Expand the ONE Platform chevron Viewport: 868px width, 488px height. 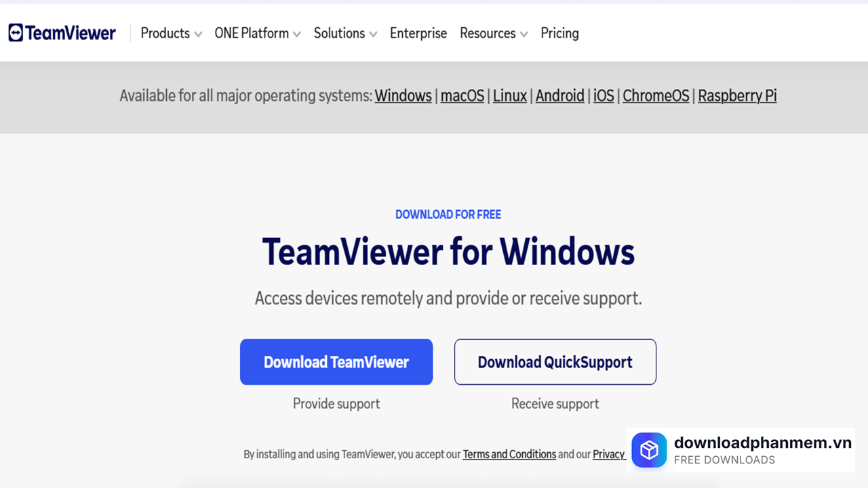click(297, 35)
